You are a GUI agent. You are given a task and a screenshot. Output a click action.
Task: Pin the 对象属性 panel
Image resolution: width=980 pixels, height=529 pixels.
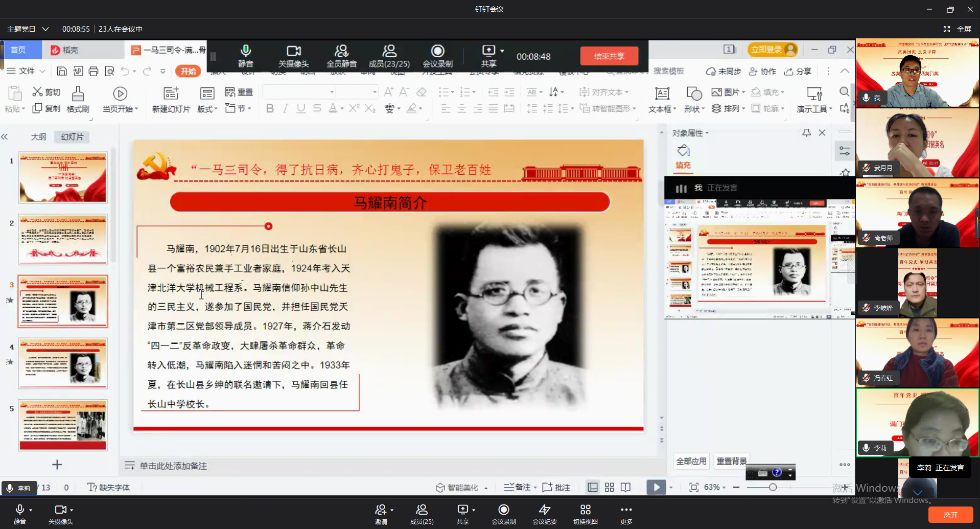[806, 132]
